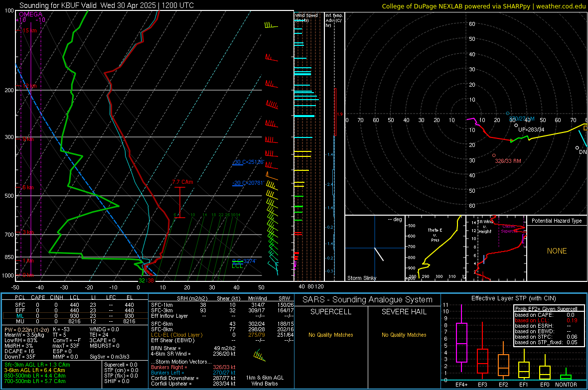Select the SFC parcel row label

click(x=20, y=305)
